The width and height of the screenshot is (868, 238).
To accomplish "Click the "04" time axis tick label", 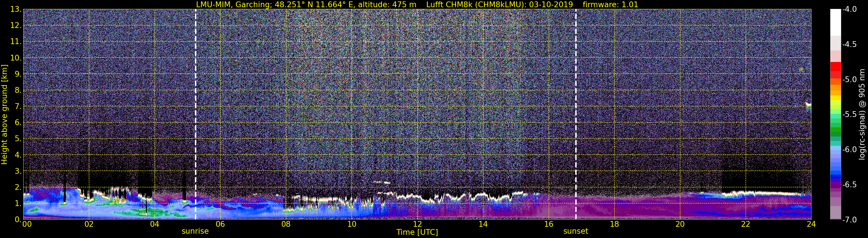I will [154, 224].
